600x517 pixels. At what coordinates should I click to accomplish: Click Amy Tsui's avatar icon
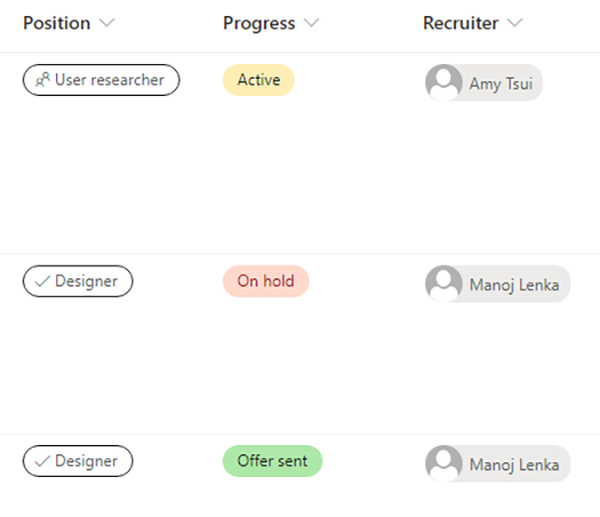[444, 82]
